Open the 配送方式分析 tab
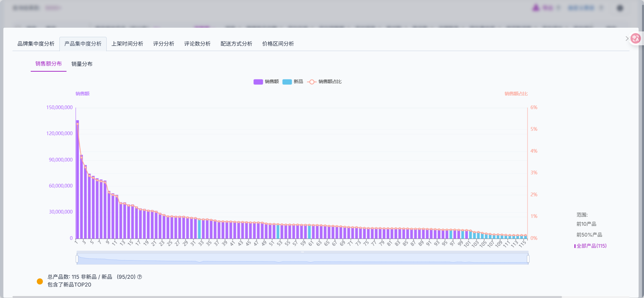The height and width of the screenshot is (298, 644). [x=236, y=44]
